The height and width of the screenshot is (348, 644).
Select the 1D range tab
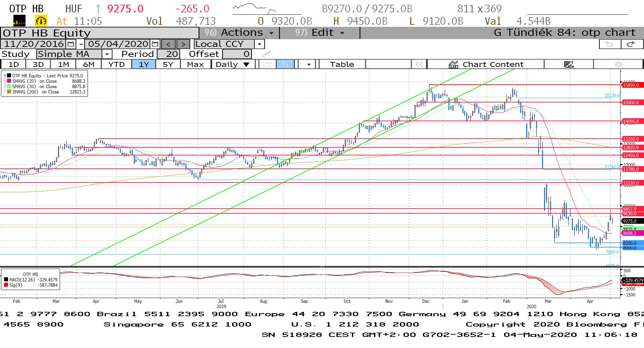13,64
